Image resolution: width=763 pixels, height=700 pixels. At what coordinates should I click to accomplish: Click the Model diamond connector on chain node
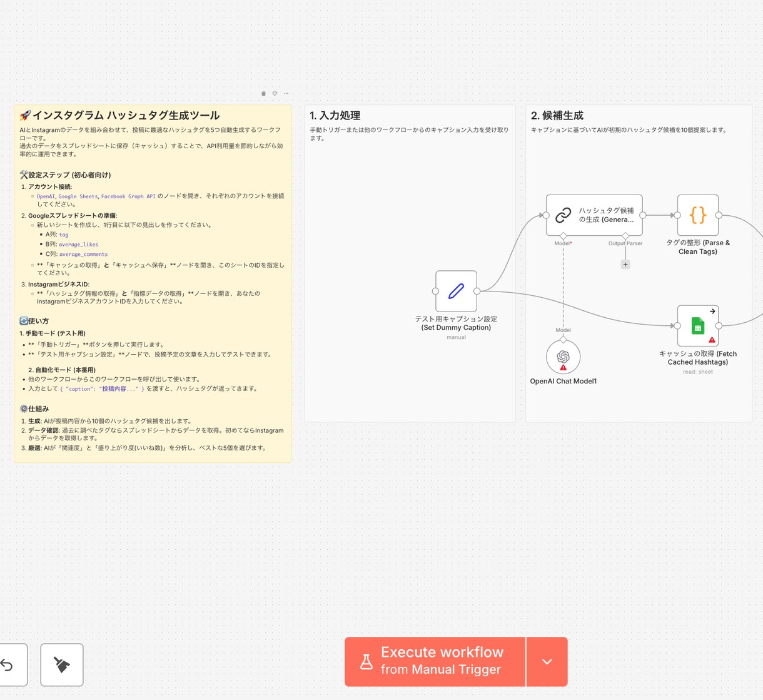pos(563,236)
